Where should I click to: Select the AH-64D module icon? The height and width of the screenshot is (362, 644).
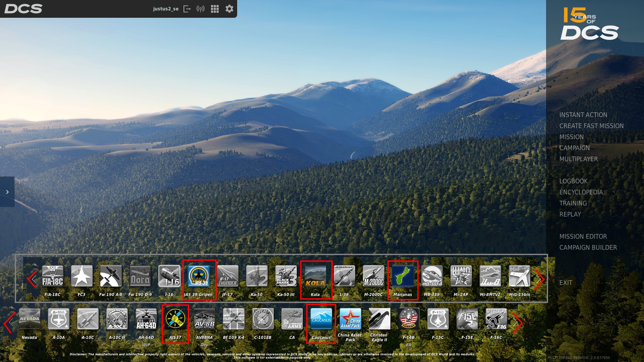tap(146, 319)
